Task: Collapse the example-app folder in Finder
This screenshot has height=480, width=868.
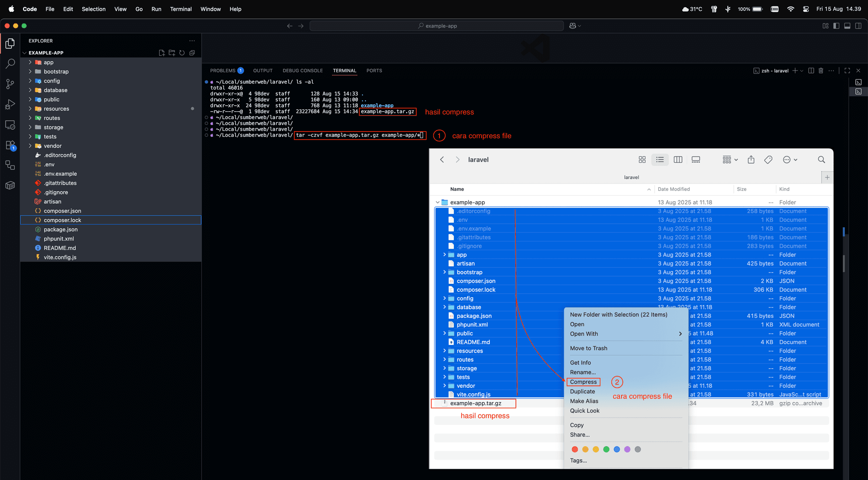Action: pos(438,202)
